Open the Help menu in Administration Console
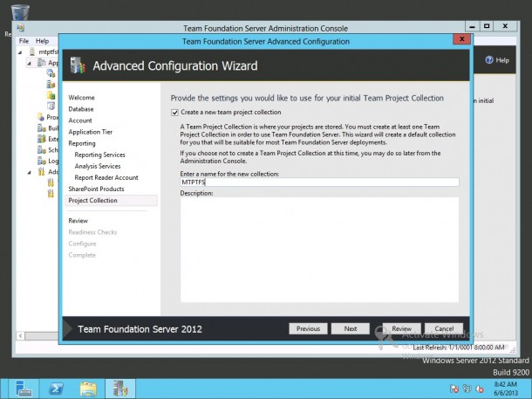 coord(43,41)
